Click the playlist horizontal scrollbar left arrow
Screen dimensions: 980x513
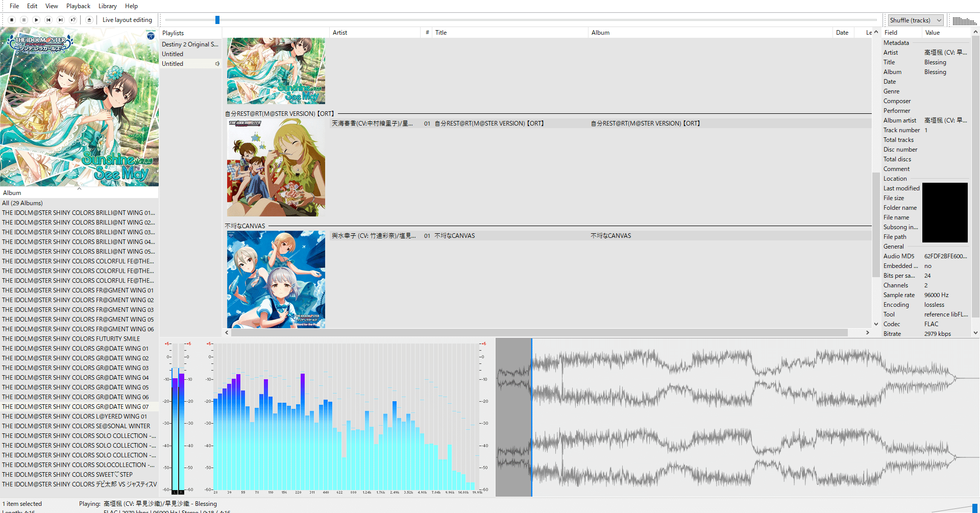(227, 333)
